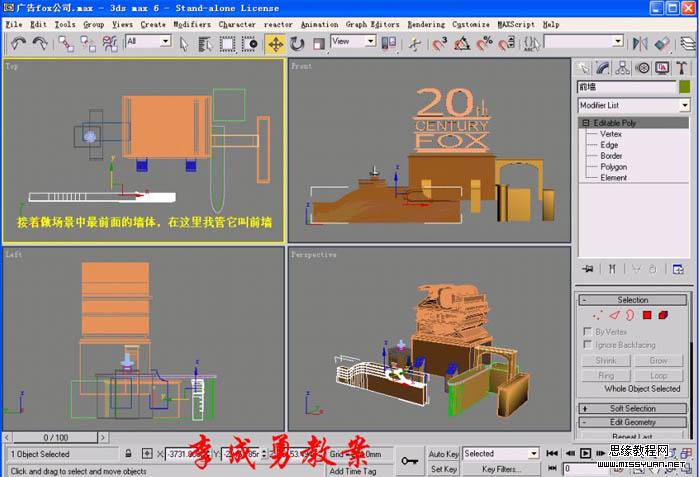700x477 pixels.
Task: Activate Select and Rotate tool
Action: point(297,44)
